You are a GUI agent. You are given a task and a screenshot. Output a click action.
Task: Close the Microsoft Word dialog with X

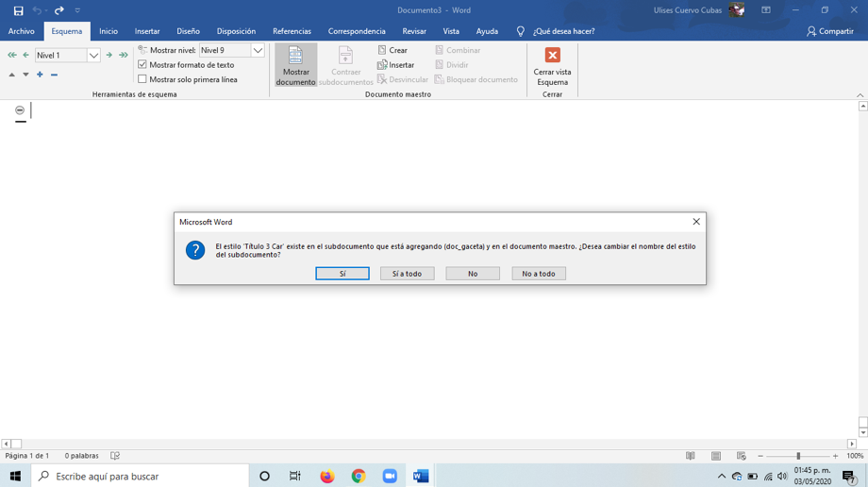(696, 222)
